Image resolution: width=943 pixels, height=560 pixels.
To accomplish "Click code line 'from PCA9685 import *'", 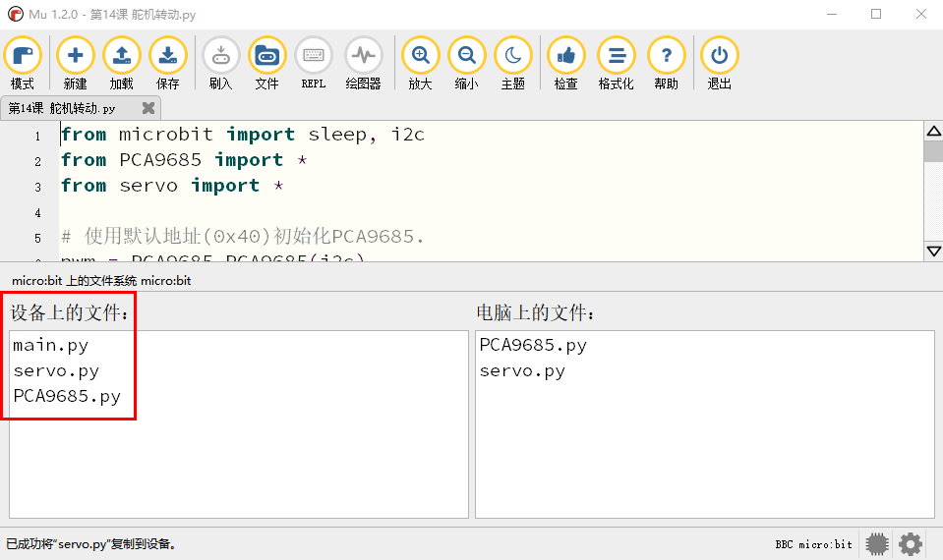I will tap(184, 160).
